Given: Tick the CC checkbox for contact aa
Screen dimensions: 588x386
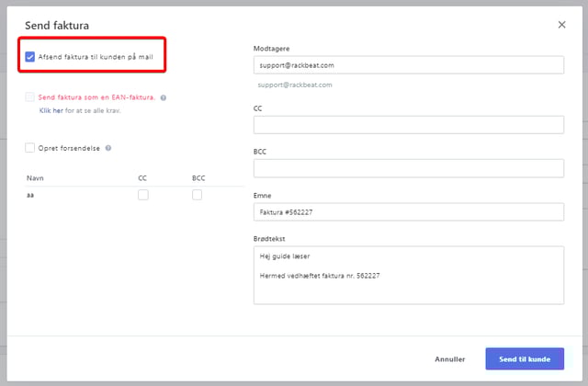Looking at the screenshot, I should pos(142,195).
